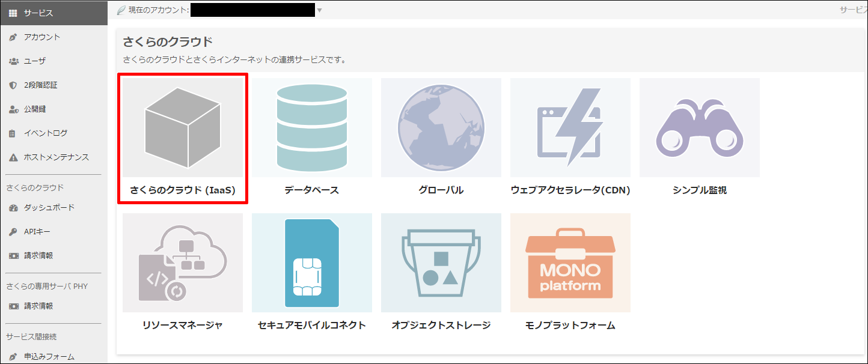Image resolution: width=868 pixels, height=364 pixels.
Task: Open the ウェブアクセラレータ(CDN) lightning icon
Action: pos(570,127)
